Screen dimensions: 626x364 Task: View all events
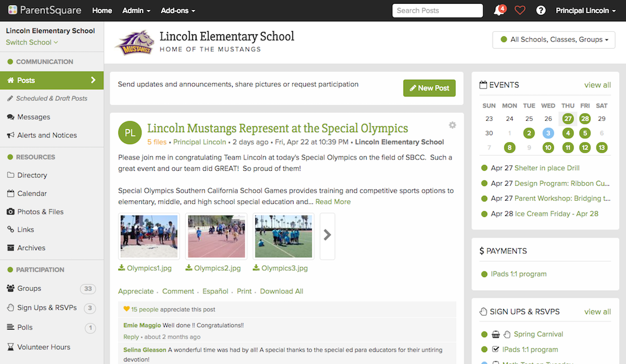pyautogui.click(x=597, y=85)
